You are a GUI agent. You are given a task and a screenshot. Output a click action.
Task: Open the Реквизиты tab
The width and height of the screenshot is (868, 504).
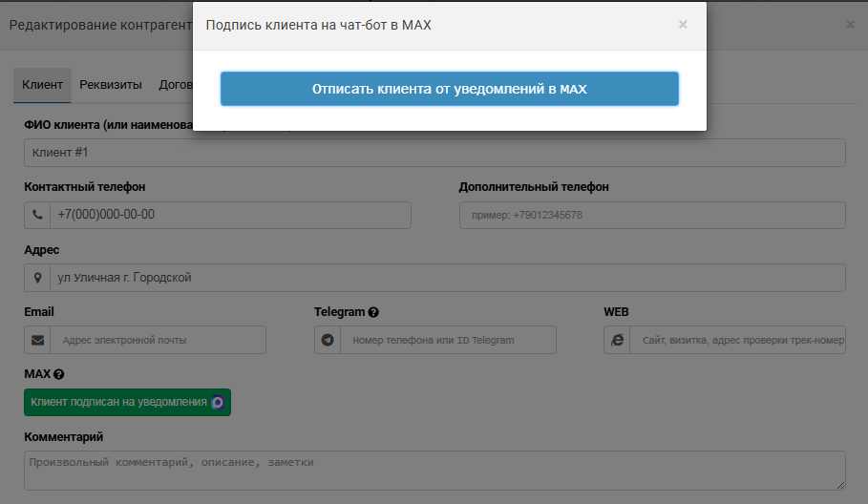click(111, 85)
